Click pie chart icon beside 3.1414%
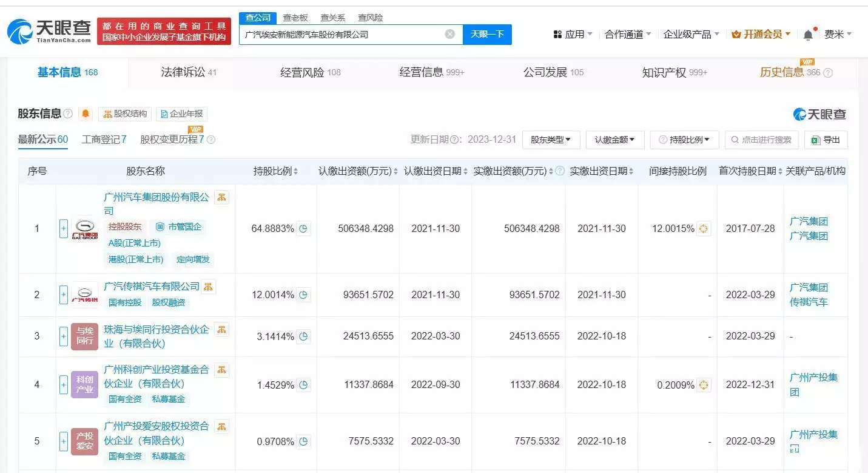 [304, 336]
